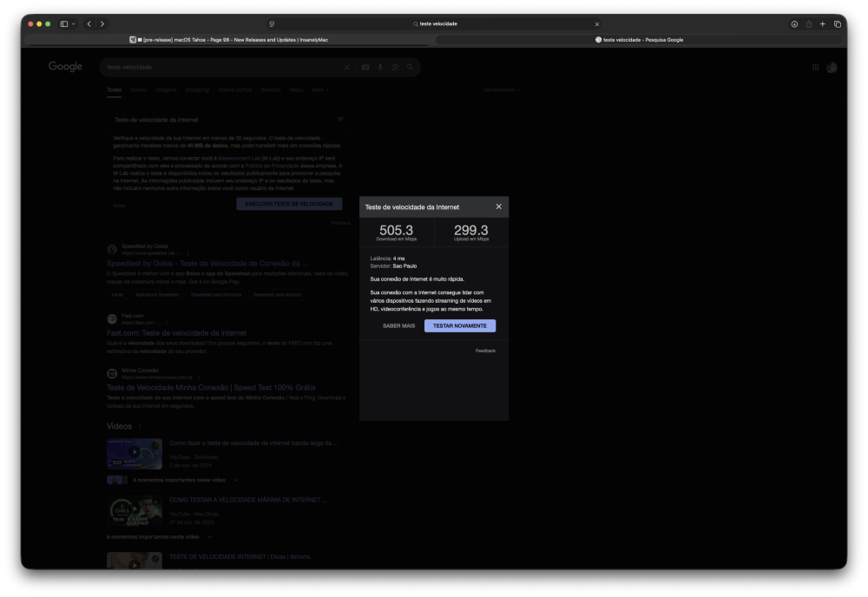The height and width of the screenshot is (597, 868).
Task: Click the Fast.com site favicon
Action: click(x=112, y=319)
